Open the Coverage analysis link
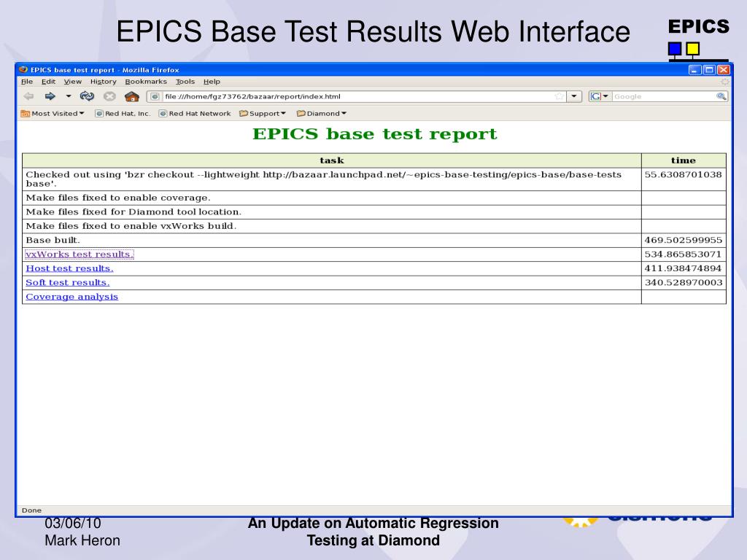The width and height of the screenshot is (747, 560). tap(72, 297)
